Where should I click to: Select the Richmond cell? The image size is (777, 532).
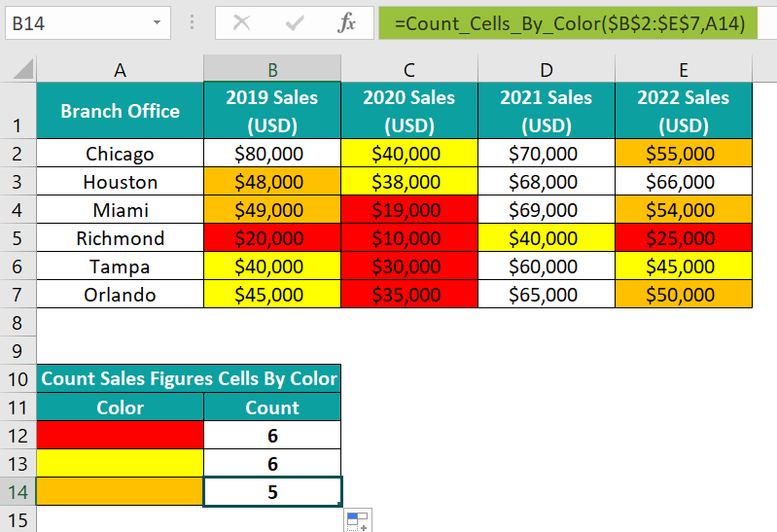120,238
